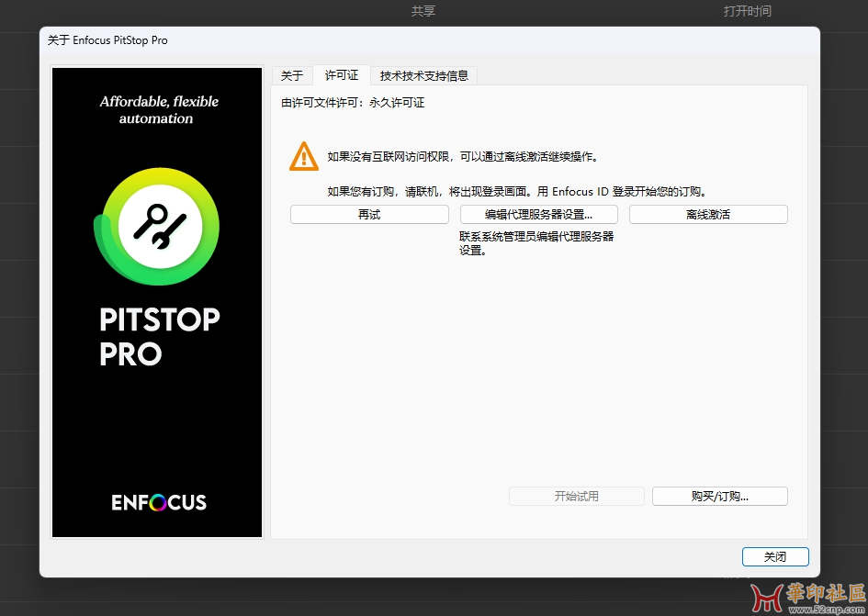Select the 许可证 tab
The image size is (868, 616).
pyautogui.click(x=342, y=75)
